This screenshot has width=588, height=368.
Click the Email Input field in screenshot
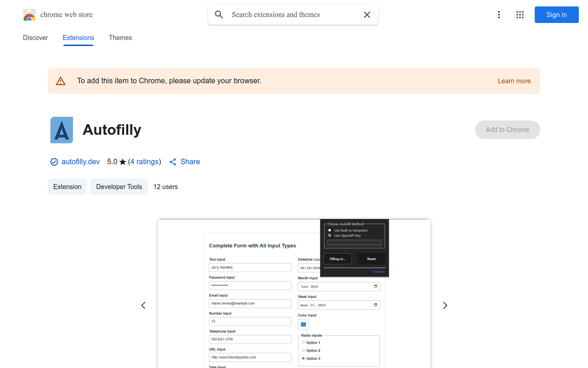pyautogui.click(x=250, y=304)
